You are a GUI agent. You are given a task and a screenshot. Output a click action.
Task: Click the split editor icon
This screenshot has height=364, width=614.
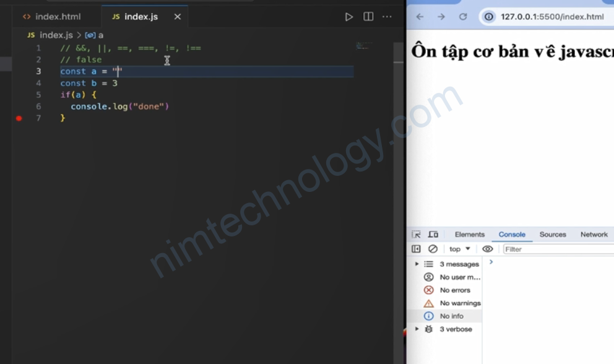coord(368,17)
